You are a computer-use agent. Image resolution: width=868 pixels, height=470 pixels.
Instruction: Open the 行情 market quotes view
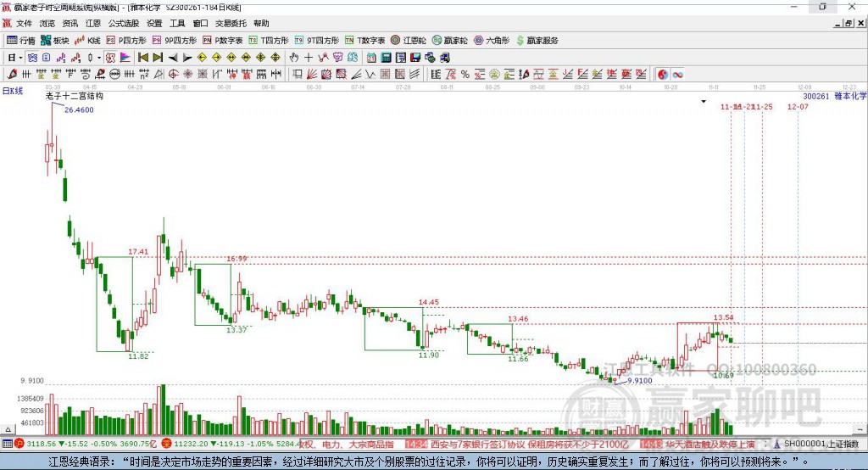point(21,40)
